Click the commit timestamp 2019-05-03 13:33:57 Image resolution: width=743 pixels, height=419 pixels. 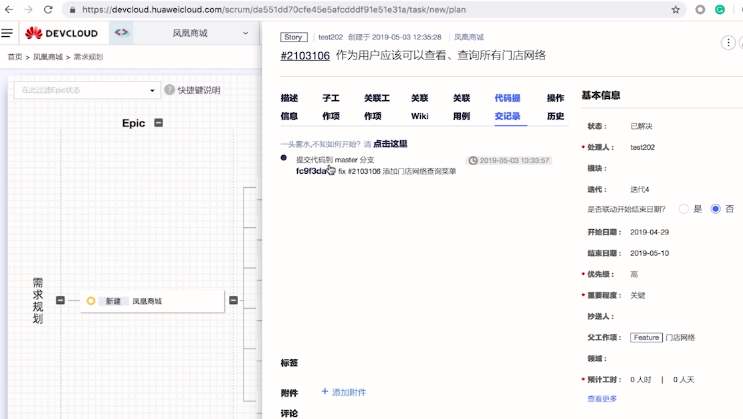pyautogui.click(x=509, y=161)
